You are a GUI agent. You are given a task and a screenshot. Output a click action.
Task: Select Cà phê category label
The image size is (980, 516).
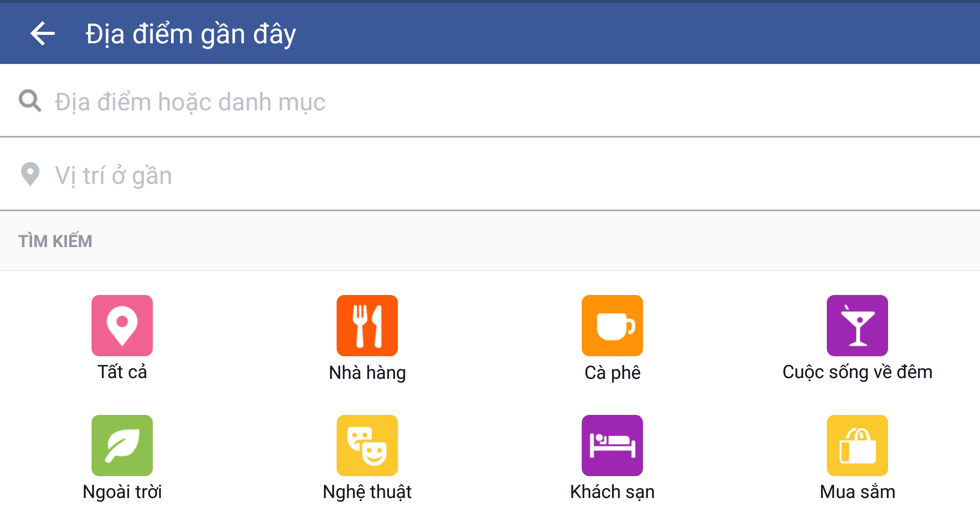pyautogui.click(x=612, y=372)
